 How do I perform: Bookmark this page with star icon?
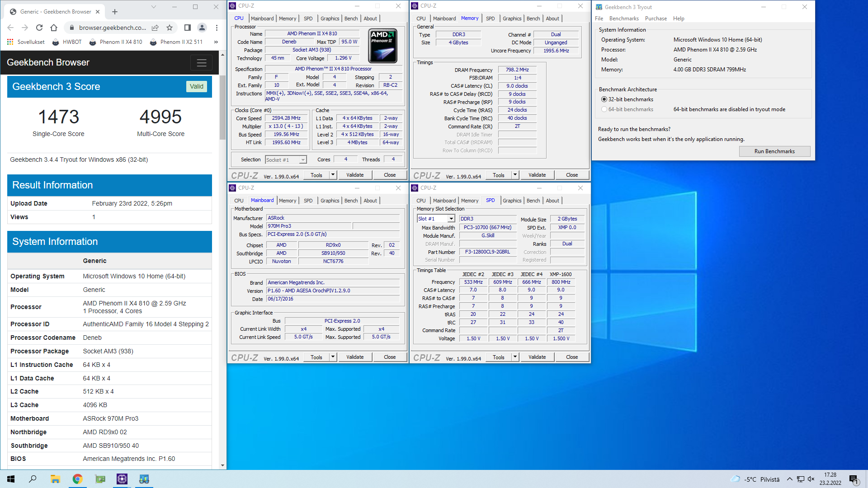[170, 28]
